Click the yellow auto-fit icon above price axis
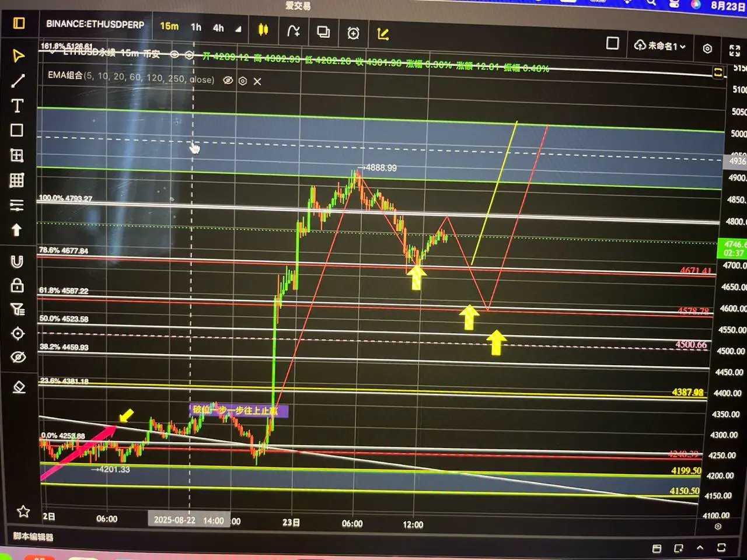The image size is (747, 560). (x=718, y=72)
